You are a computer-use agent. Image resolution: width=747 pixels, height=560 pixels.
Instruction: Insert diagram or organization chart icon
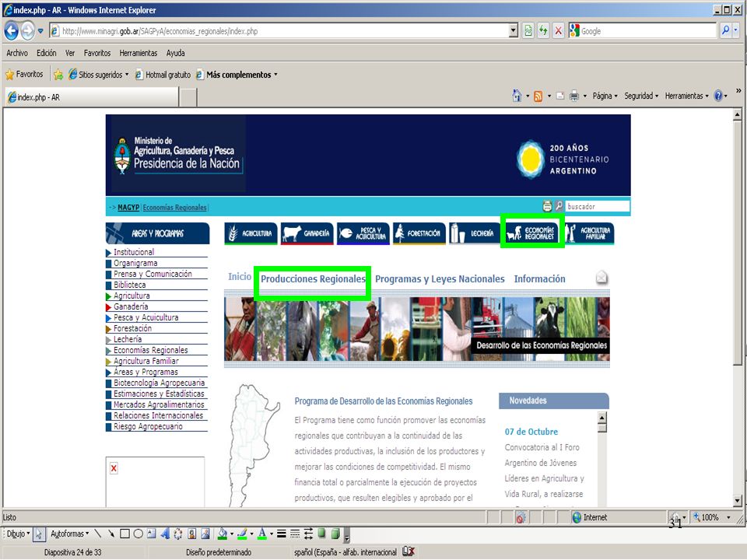178,534
